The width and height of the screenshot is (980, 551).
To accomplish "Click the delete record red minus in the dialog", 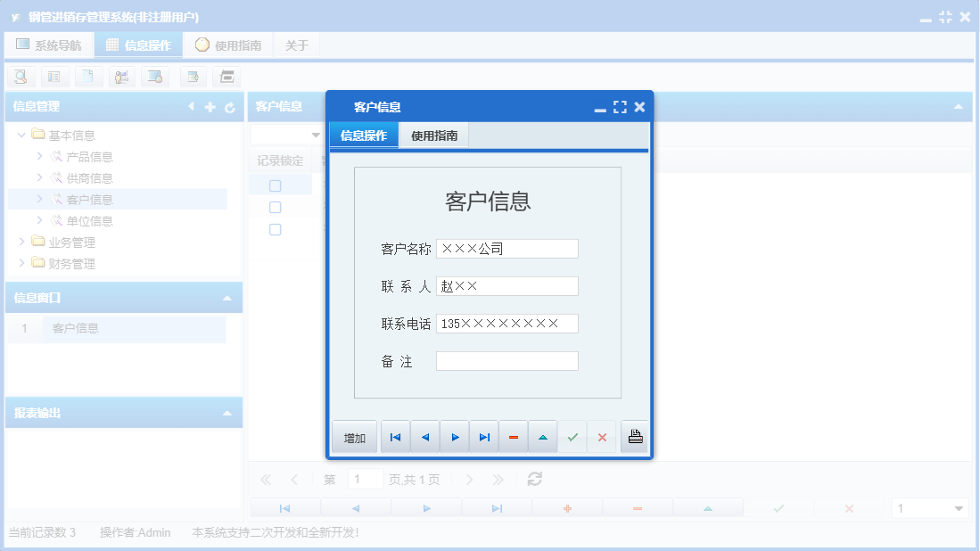I will click(x=513, y=436).
